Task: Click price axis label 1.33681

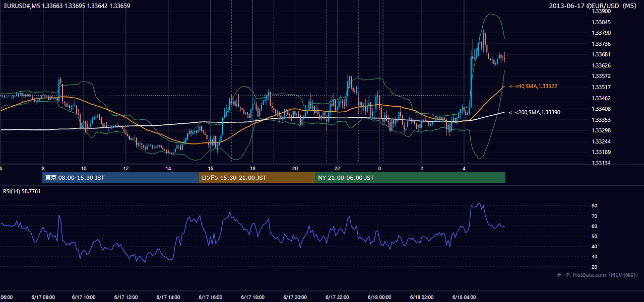Action: (600, 55)
